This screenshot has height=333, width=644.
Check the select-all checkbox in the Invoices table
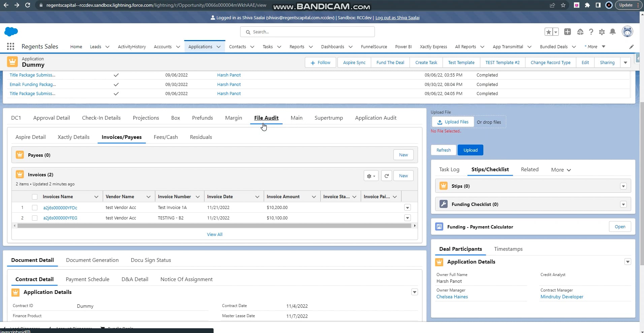[34, 197]
